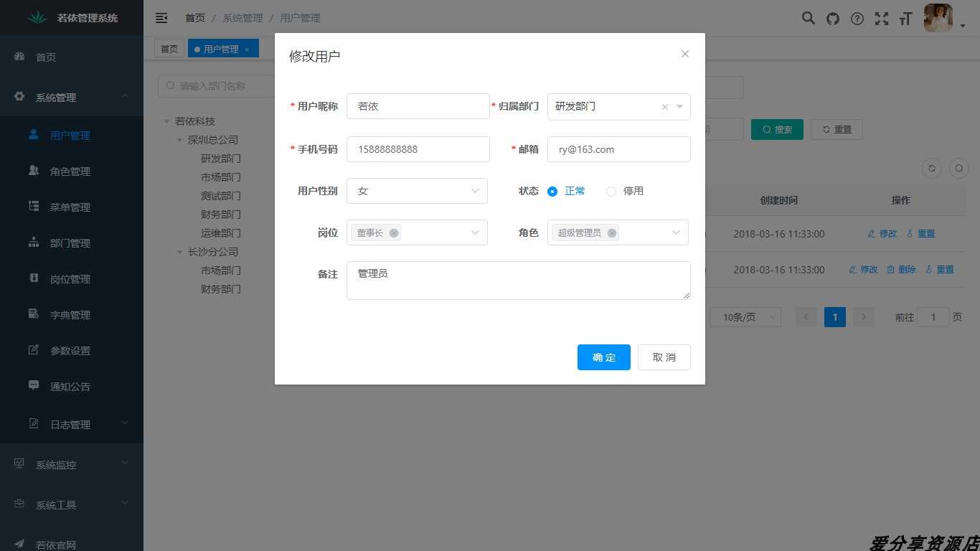Click the department name search field
The height and width of the screenshot is (551, 980).
(217, 86)
